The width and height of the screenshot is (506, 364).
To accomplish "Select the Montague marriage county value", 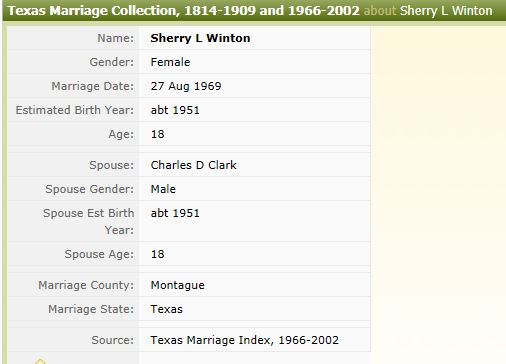I will pyautogui.click(x=177, y=285).
